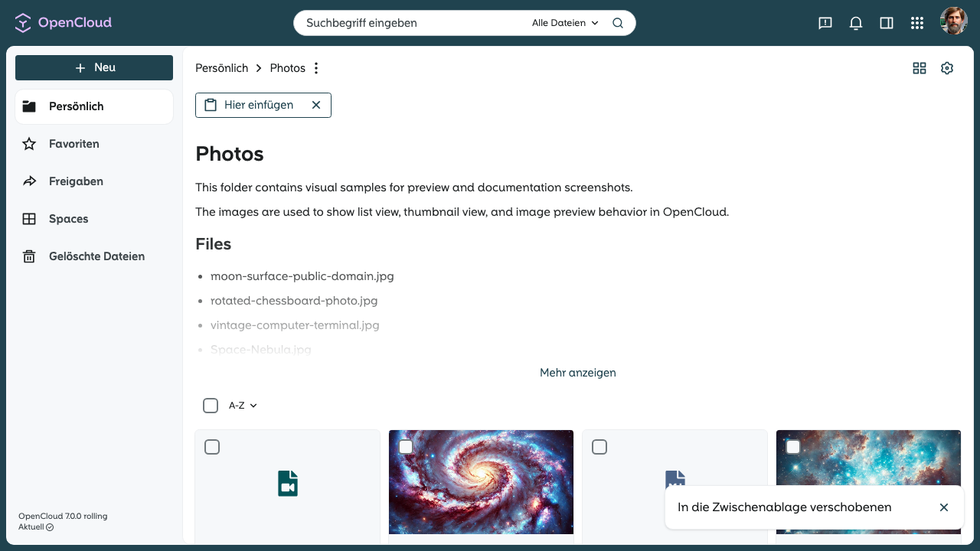Expand readme with Mehr anzeigen
Viewport: 980px width, 551px height.
578,373
